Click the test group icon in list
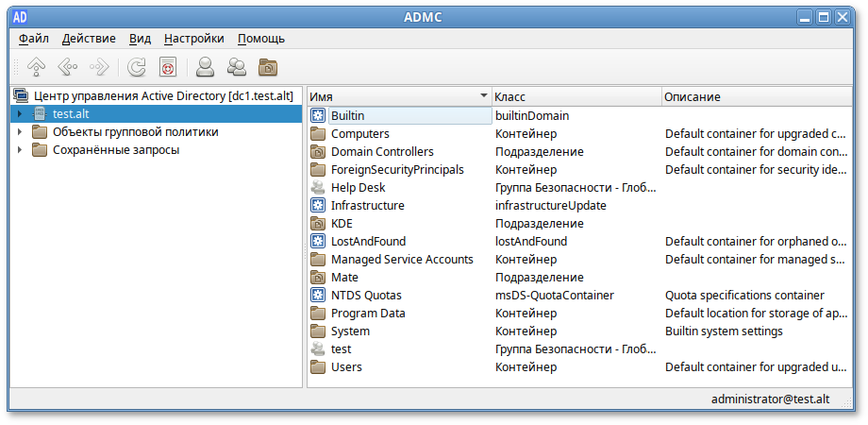Image resolution: width=868 pixels, height=425 pixels. coord(318,348)
